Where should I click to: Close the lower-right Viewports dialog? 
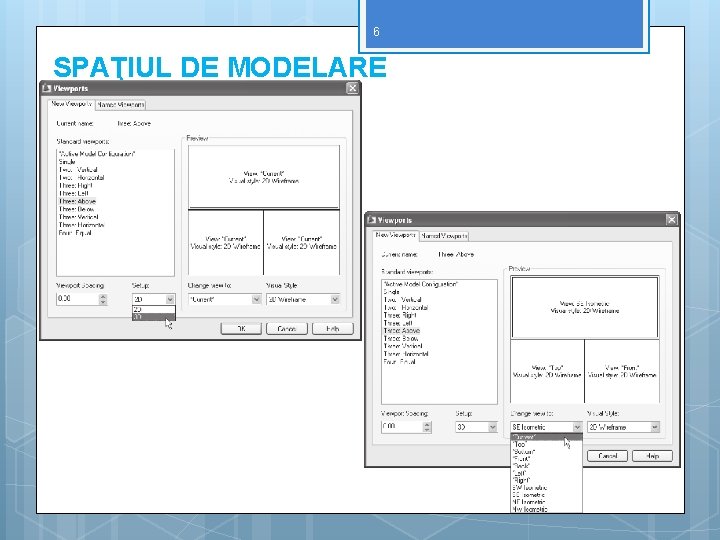pyautogui.click(x=671, y=219)
